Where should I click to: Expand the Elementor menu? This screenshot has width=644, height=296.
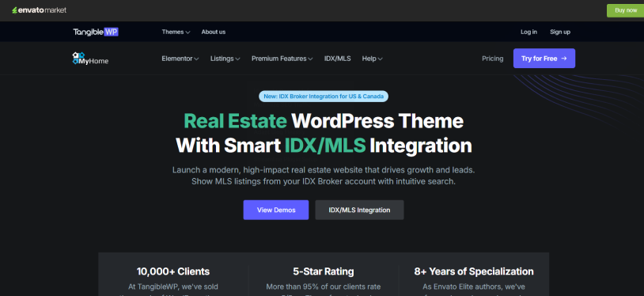coord(180,59)
